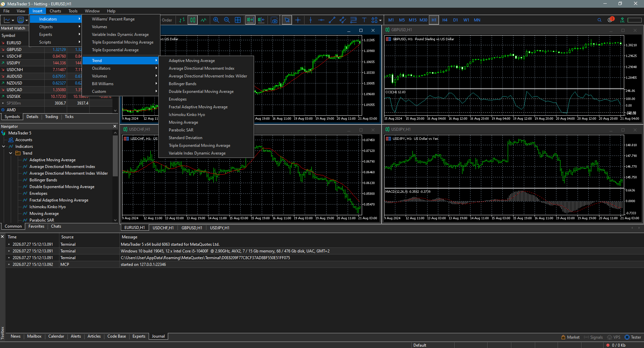Switch timeframe to M5
The image size is (644, 348).
pos(402,20)
